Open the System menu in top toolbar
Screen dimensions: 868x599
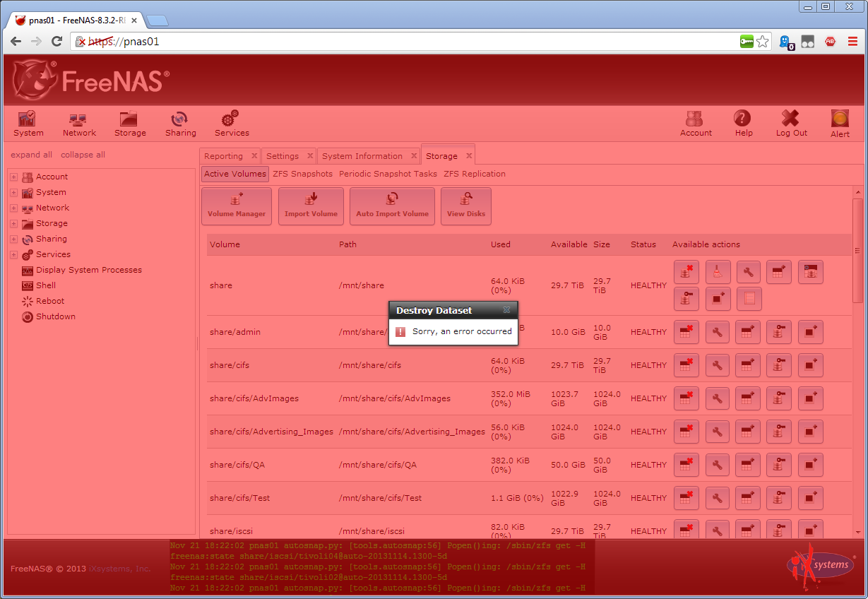pyautogui.click(x=28, y=124)
